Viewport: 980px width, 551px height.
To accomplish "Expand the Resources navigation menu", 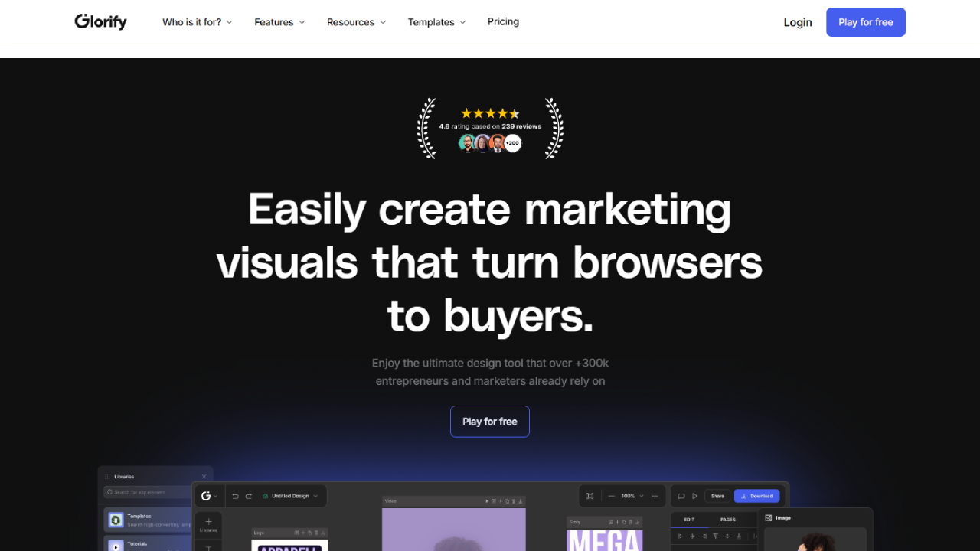I will pyautogui.click(x=357, y=22).
